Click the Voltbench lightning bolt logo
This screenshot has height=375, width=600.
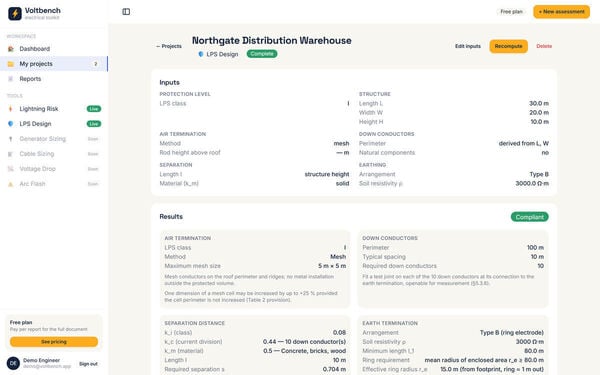pyautogui.click(x=15, y=13)
